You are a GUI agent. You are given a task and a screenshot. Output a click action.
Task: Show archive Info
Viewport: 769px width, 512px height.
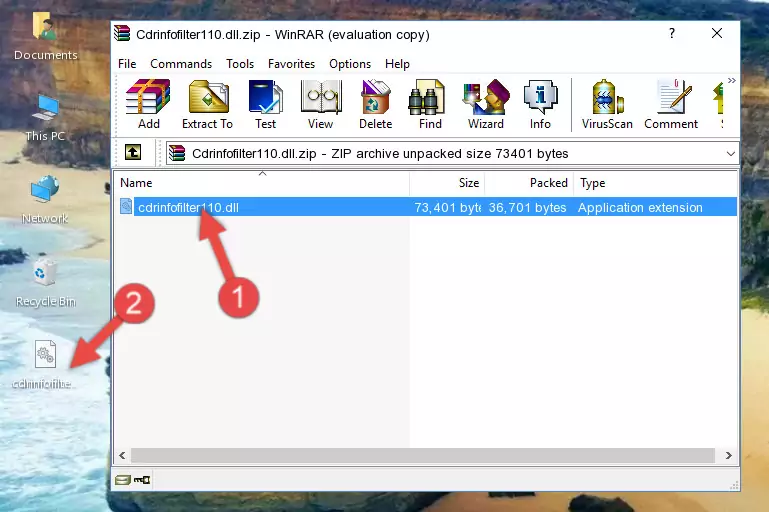point(540,104)
